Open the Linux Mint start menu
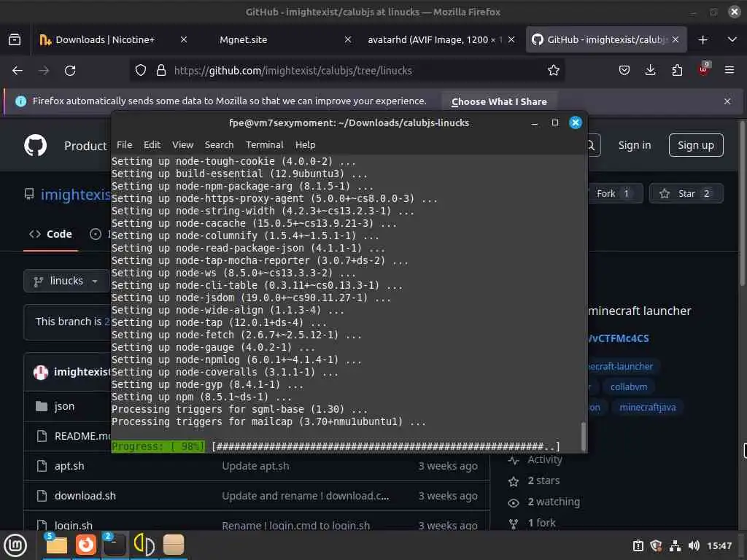Viewport: 747px width, 560px height. pyautogui.click(x=15, y=545)
